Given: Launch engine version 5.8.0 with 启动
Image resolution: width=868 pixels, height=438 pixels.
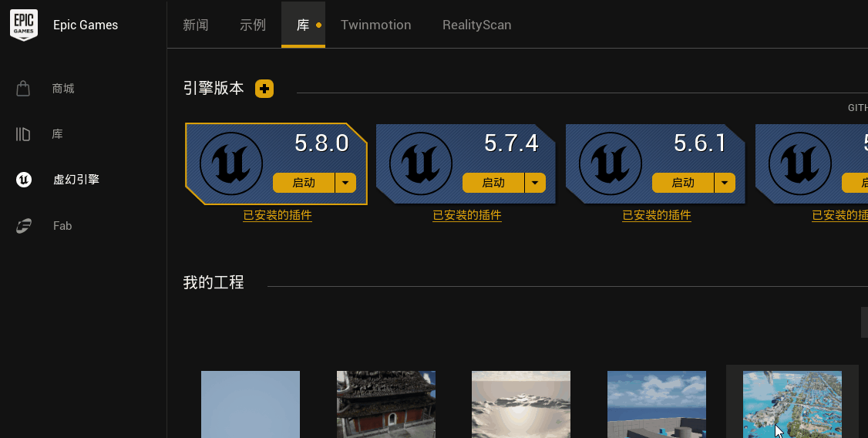Looking at the screenshot, I should (304, 183).
